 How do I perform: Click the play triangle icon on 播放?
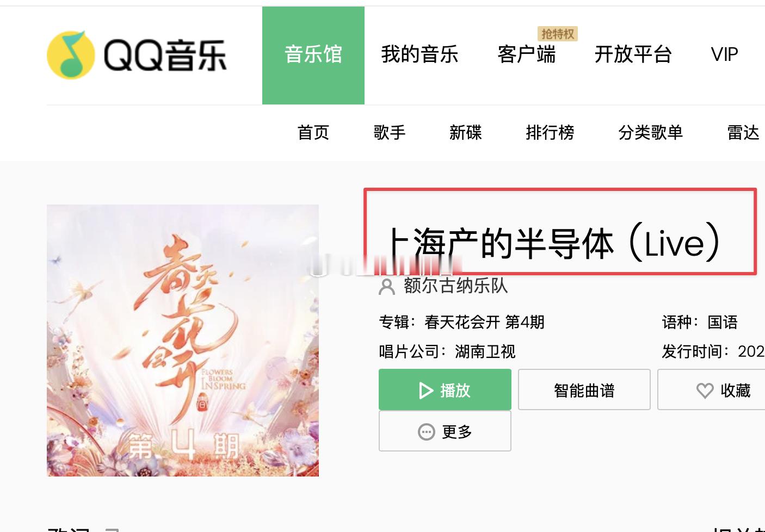tap(426, 391)
